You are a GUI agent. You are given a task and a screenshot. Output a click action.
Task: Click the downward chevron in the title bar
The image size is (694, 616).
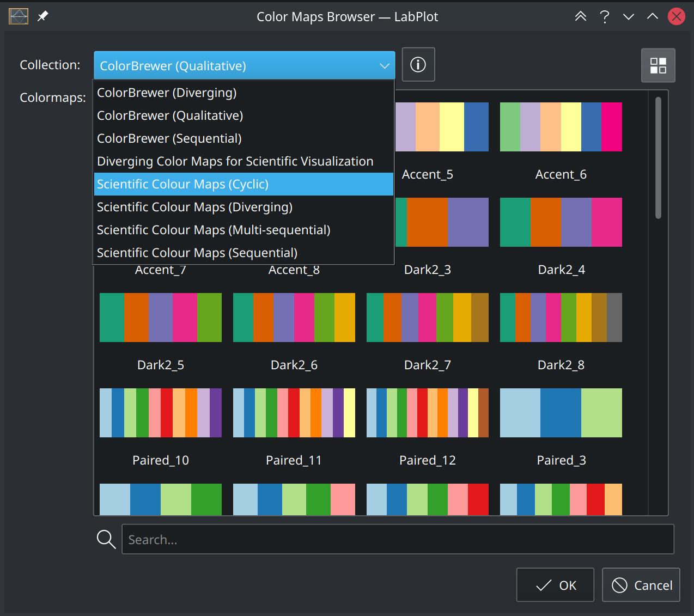[628, 16]
